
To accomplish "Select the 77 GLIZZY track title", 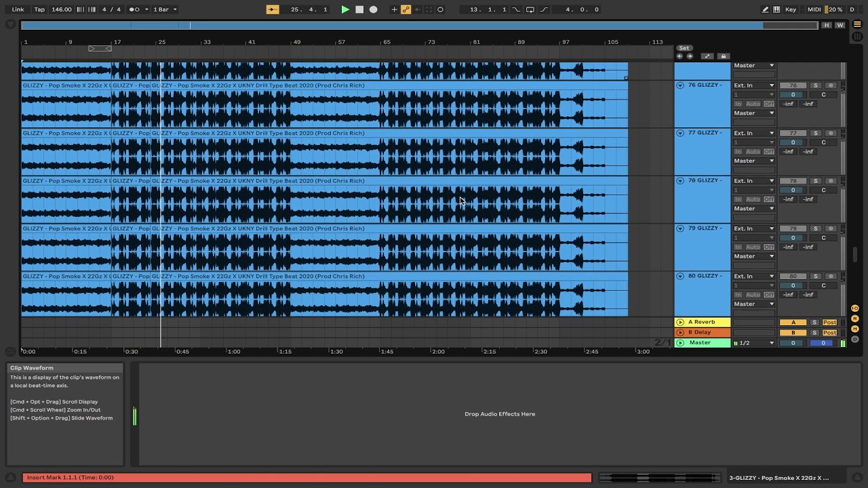I will (705, 133).
